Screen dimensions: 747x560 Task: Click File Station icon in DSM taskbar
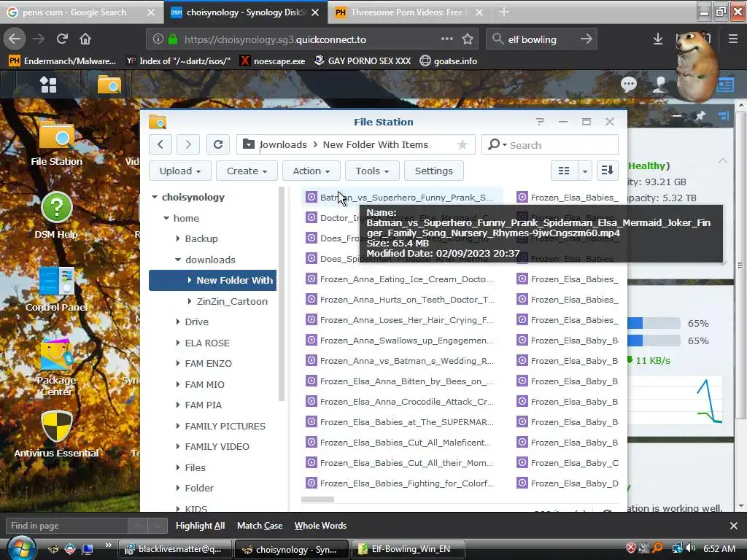click(109, 85)
